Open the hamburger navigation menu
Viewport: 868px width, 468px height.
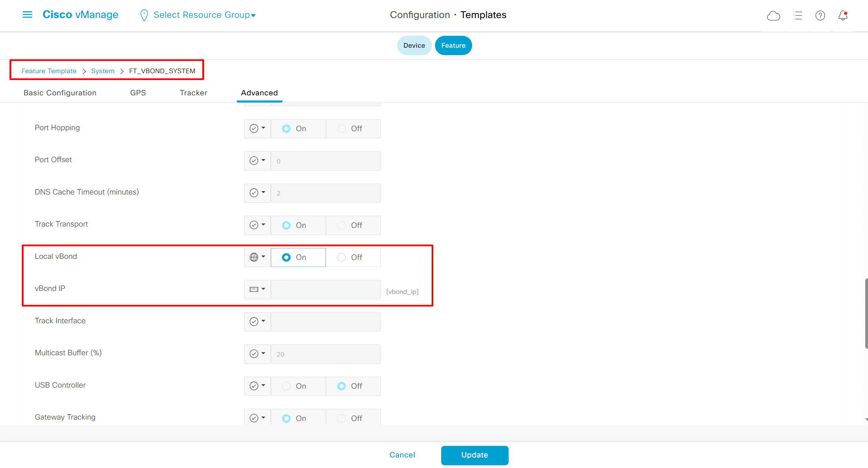pyautogui.click(x=27, y=15)
